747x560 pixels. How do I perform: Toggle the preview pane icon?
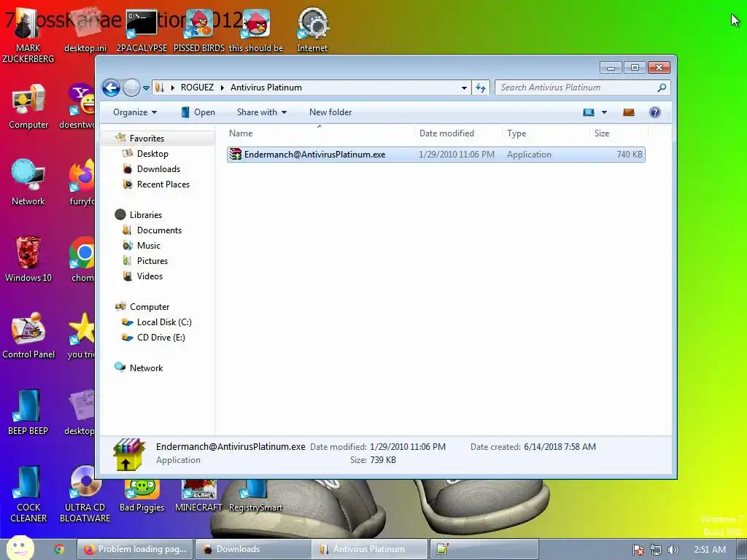click(629, 112)
